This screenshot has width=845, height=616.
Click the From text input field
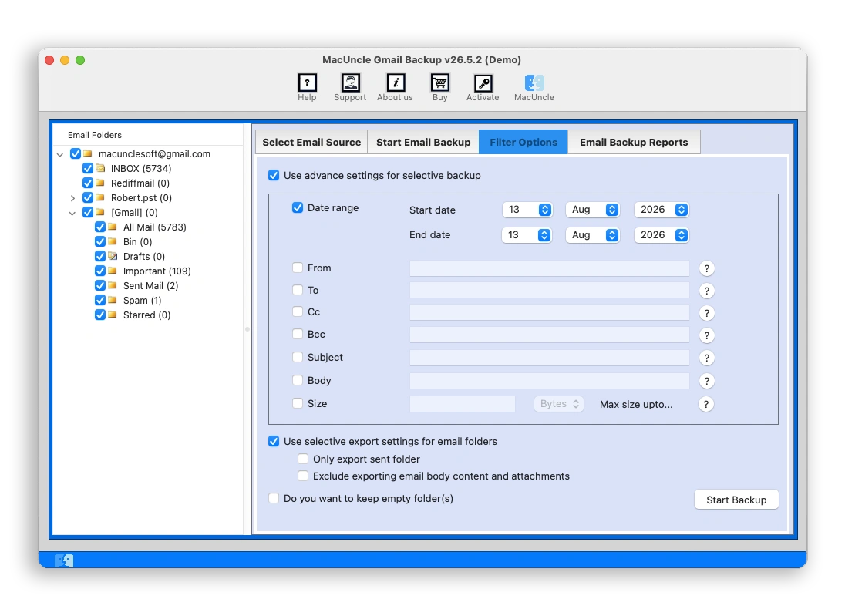[x=549, y=268]
